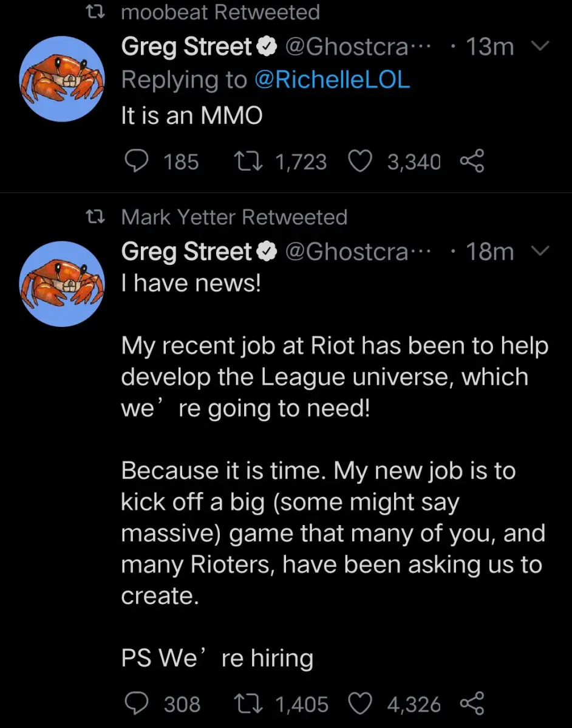572x728 pixels.
Task: Like the "I have news!" tweet
Action: click(360, 704)
